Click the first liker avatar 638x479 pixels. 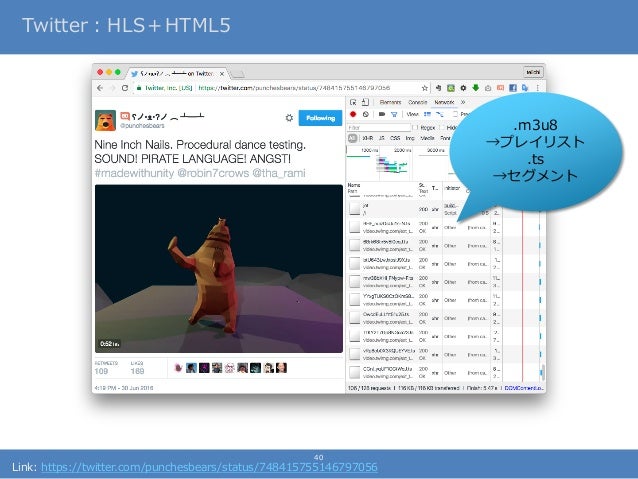pyautogui.click(x=178, y=368)
